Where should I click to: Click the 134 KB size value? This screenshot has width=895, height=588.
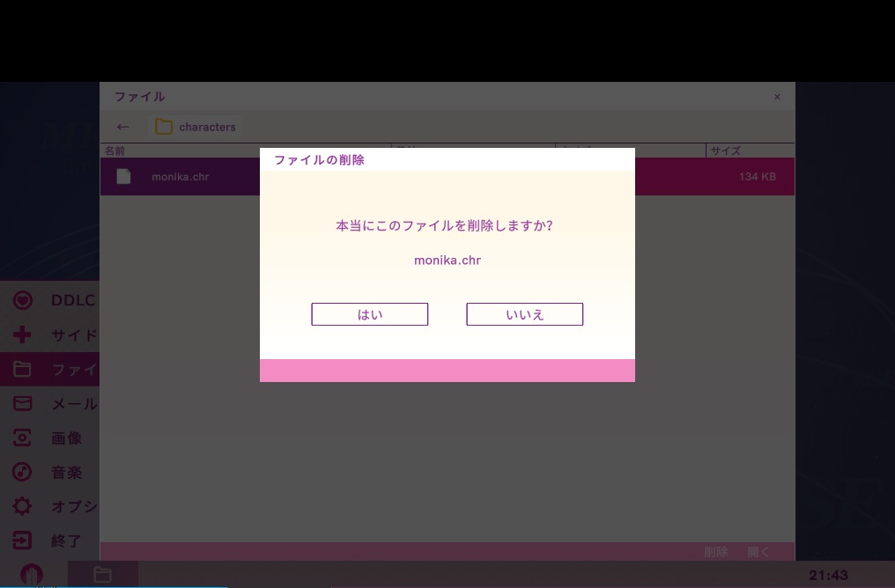(x=757, y=177)
